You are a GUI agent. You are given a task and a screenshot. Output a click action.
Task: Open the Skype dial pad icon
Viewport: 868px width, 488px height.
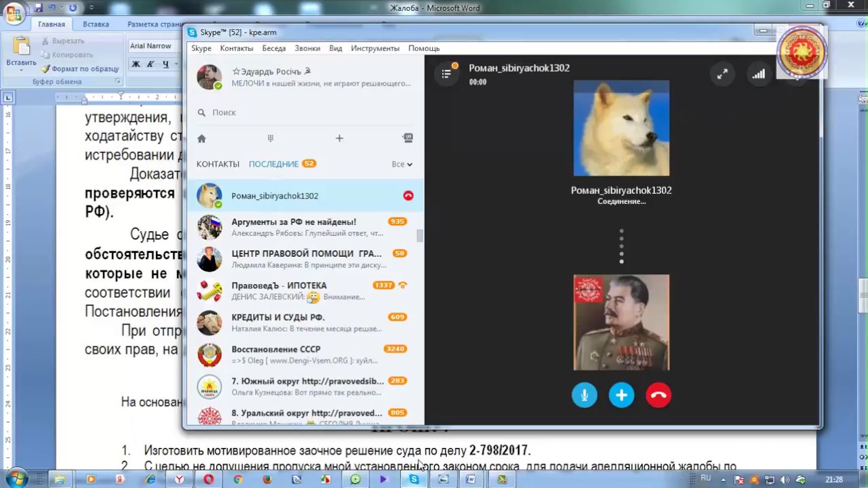click(271, 138)
